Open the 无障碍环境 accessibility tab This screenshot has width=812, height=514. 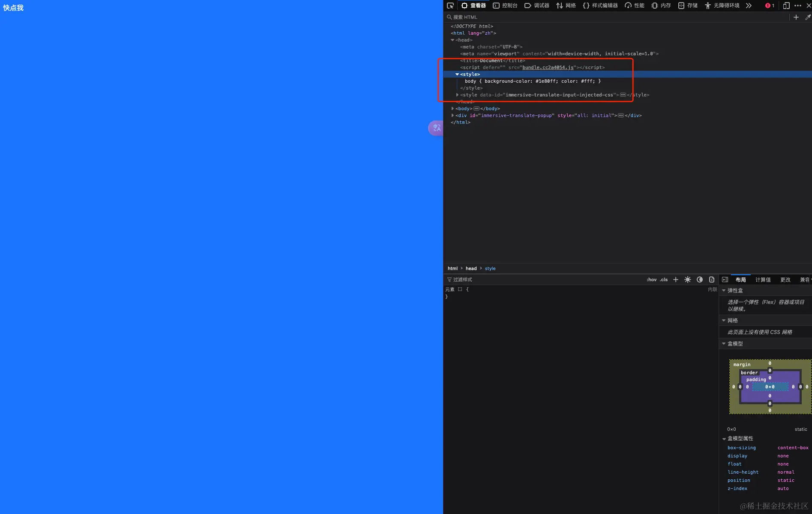[x=722, y=6]
